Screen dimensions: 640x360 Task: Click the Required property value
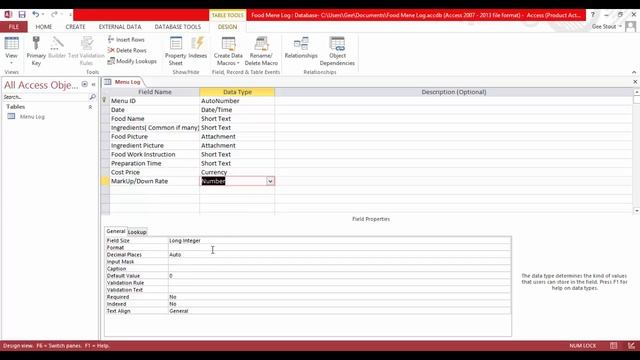pyautogui.click(x=339, y=297)
